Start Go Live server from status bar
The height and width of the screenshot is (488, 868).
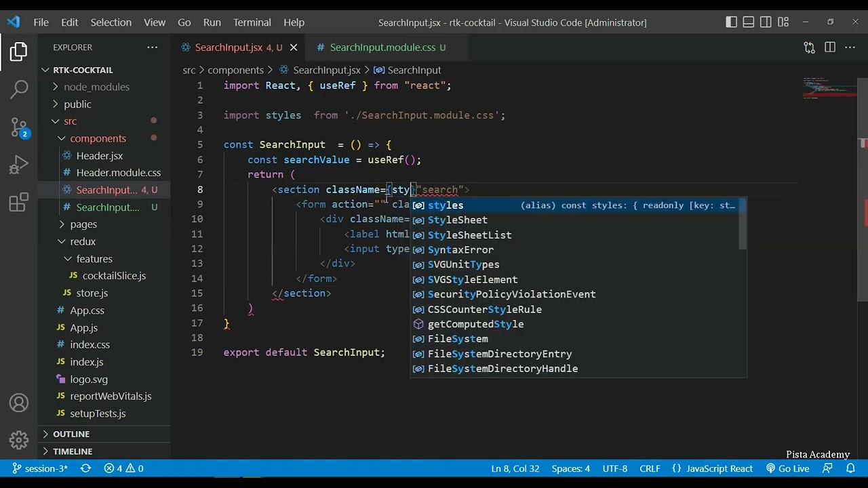coord(787,468)
